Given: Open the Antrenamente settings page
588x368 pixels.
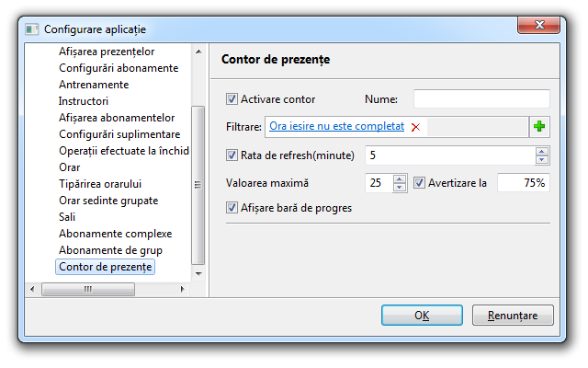Looking at the screenshot, I should [94, 85].
